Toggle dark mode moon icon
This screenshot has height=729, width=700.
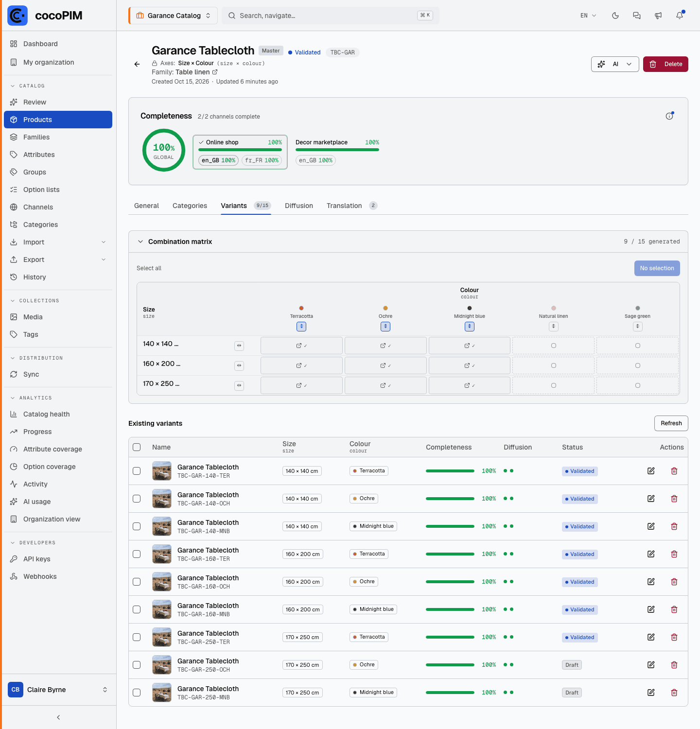615,16
